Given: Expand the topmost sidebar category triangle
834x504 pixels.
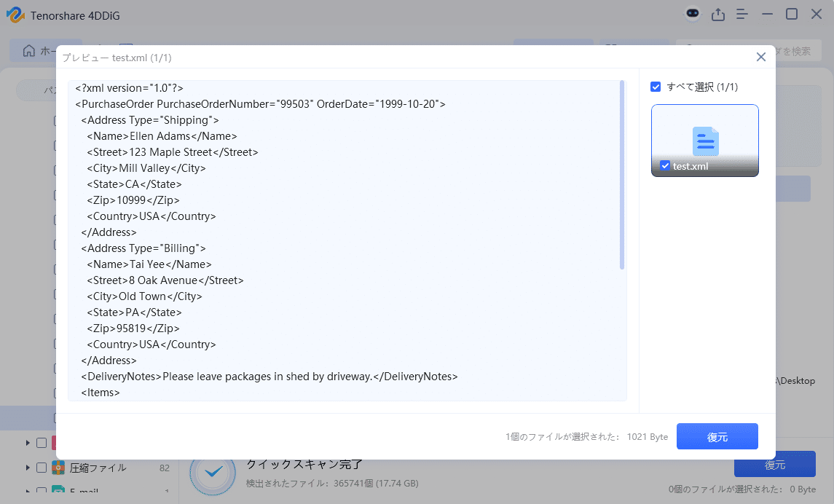Looking at the screenshot, I should pos(28,442).
